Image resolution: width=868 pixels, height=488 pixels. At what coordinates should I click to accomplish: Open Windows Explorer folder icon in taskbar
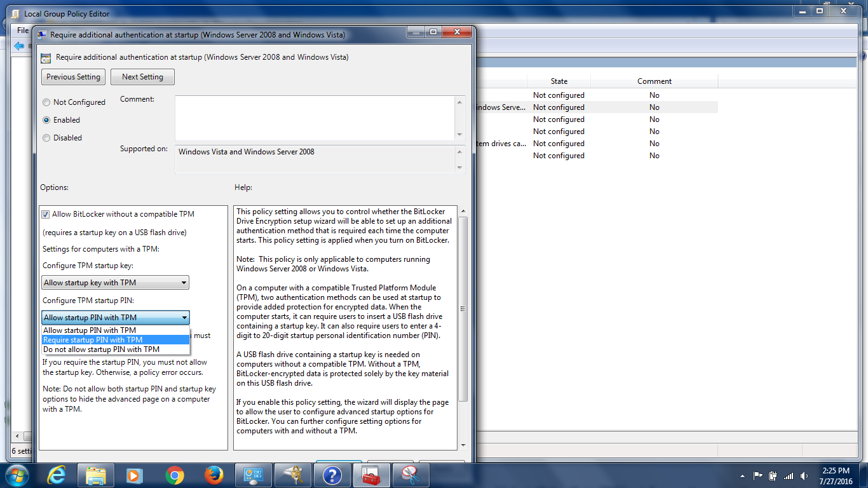pyautogui.click(x=96, y=475)
